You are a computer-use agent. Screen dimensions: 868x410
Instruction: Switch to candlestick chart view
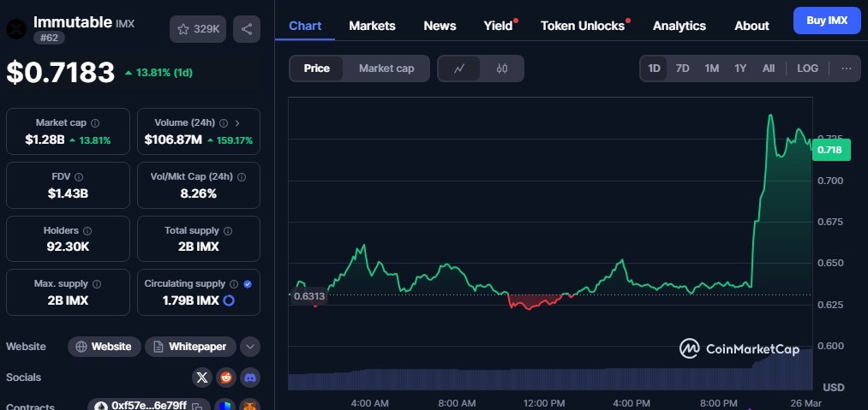[x=502, y=68]
